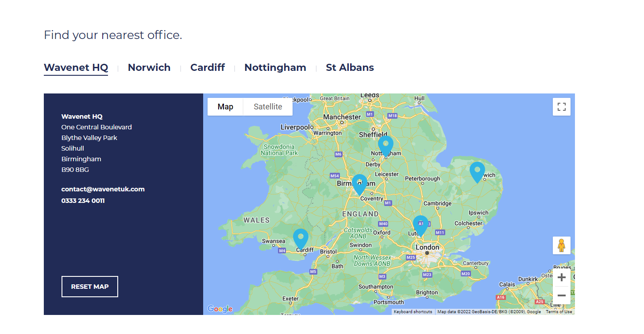
Task: Zoom in on the map
Action: pos(561,278)
